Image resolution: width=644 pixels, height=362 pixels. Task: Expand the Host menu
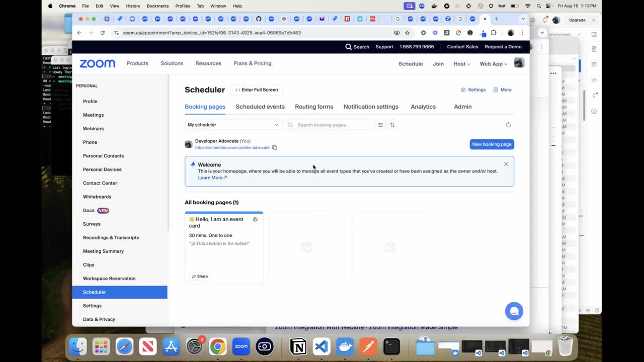tap(461, 64)
